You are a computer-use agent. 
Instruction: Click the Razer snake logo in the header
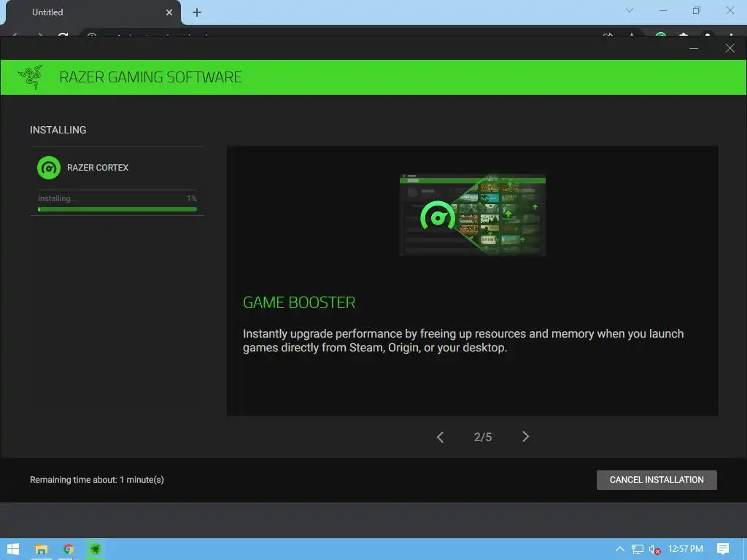pos(30,77)
